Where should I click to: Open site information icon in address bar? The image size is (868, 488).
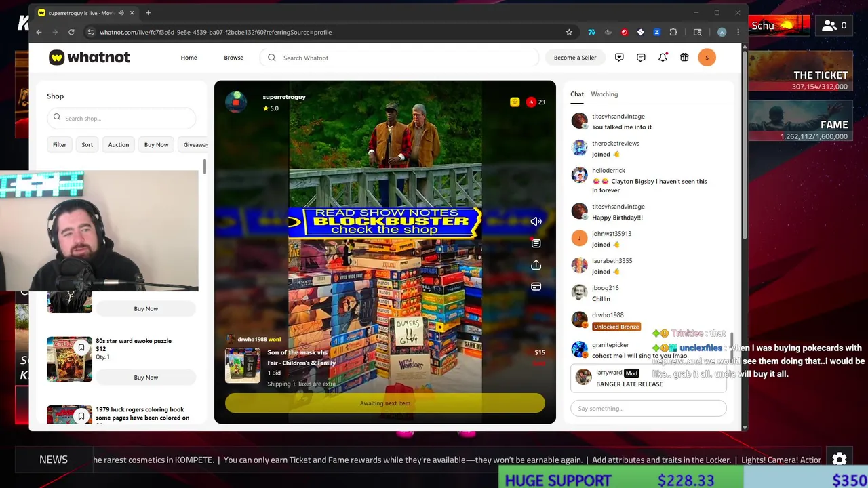tap(90, 32)
